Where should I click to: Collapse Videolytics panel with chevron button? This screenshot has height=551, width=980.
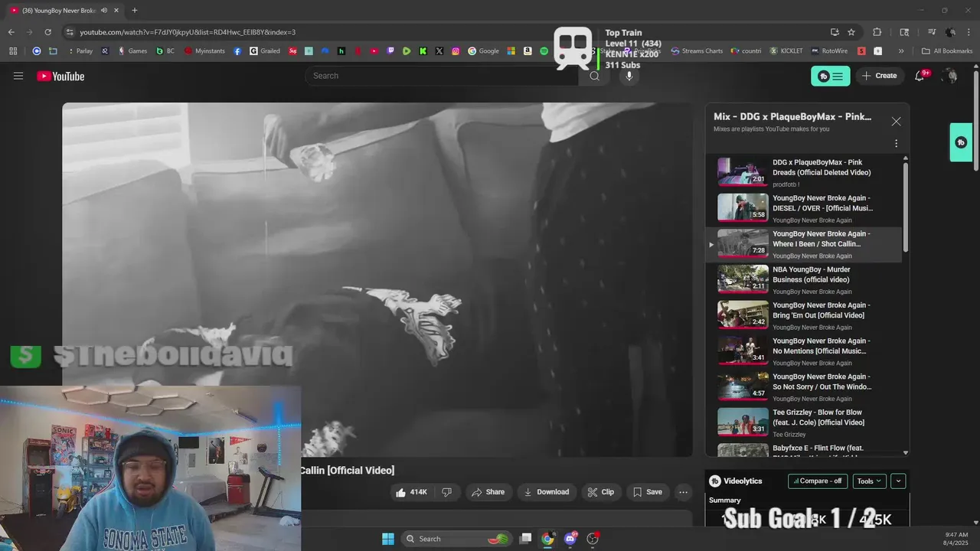tap(898, 481)
